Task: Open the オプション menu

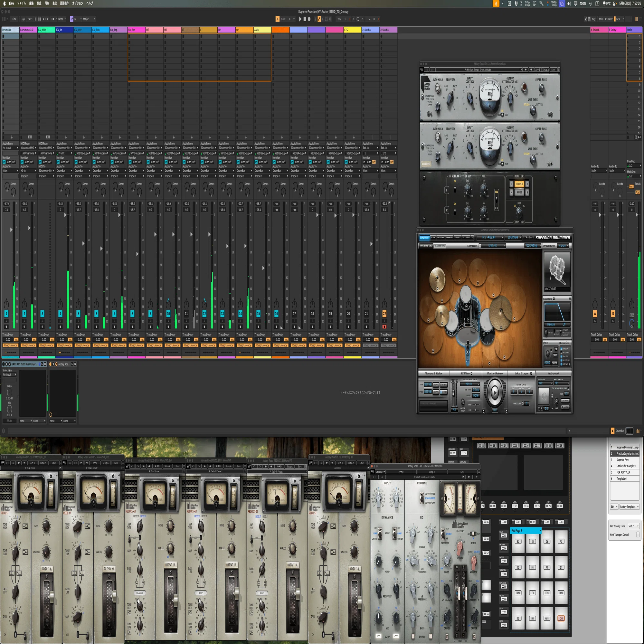Action: (78, 3)
